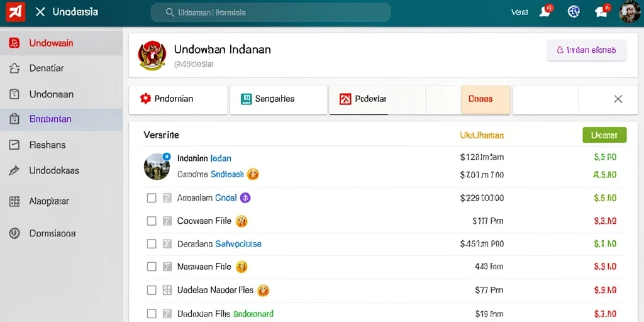The width and height of the screenshot is (644, 322).
Task: Click the Reshans sidebar icon
Action: (14, 145)
